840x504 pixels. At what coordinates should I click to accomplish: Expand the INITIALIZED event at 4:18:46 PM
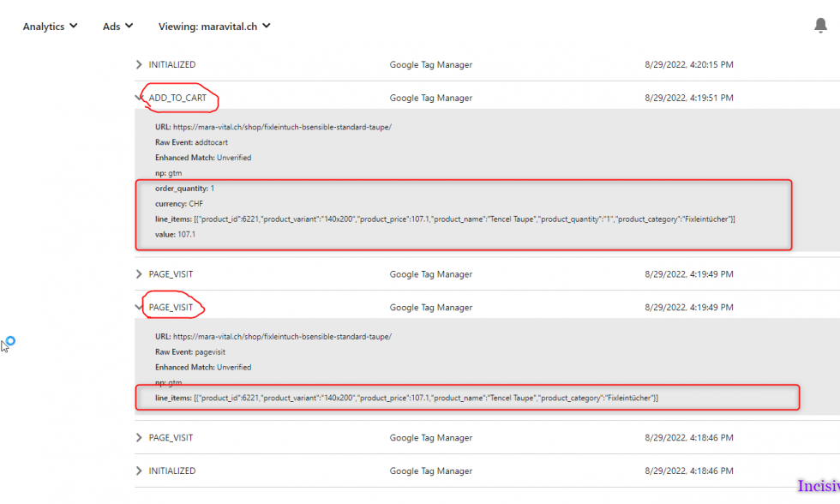(x=140, y=471)
